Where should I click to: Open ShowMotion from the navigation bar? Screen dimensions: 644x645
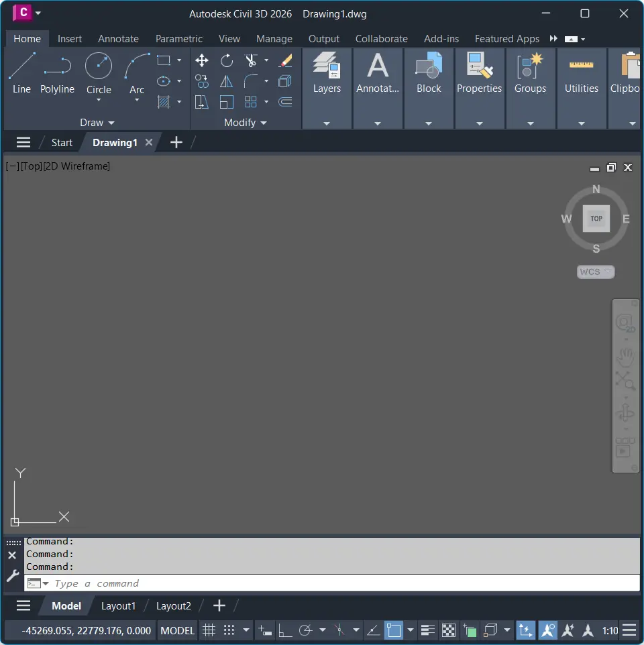(x=625, y=447)
